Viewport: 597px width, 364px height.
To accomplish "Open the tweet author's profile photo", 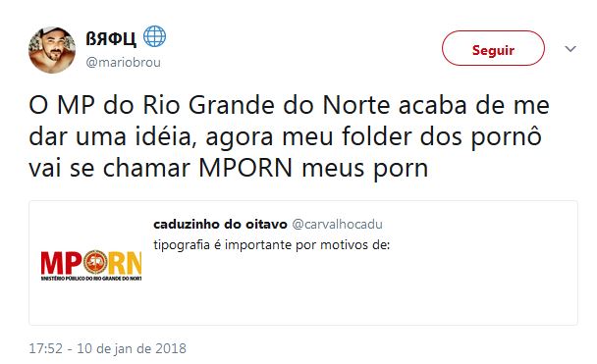I will point(52,50).
